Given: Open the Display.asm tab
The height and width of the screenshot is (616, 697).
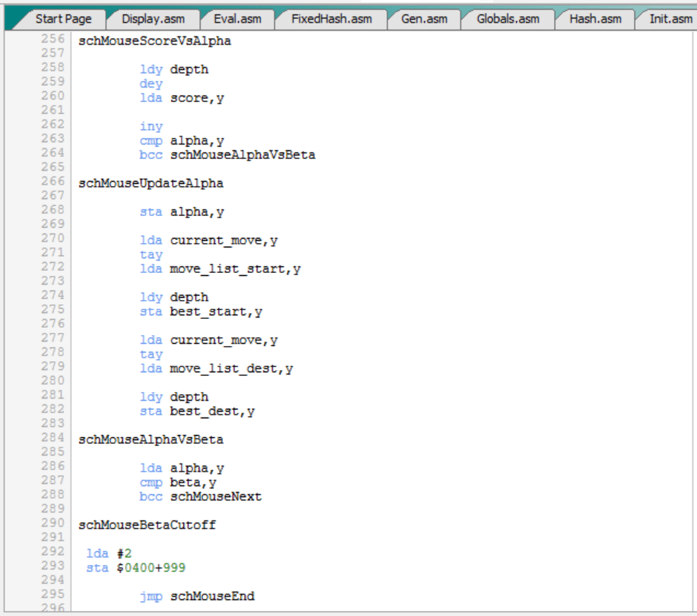Looking at the screenshot, I should pyautogui.click(x=153, y=19).
